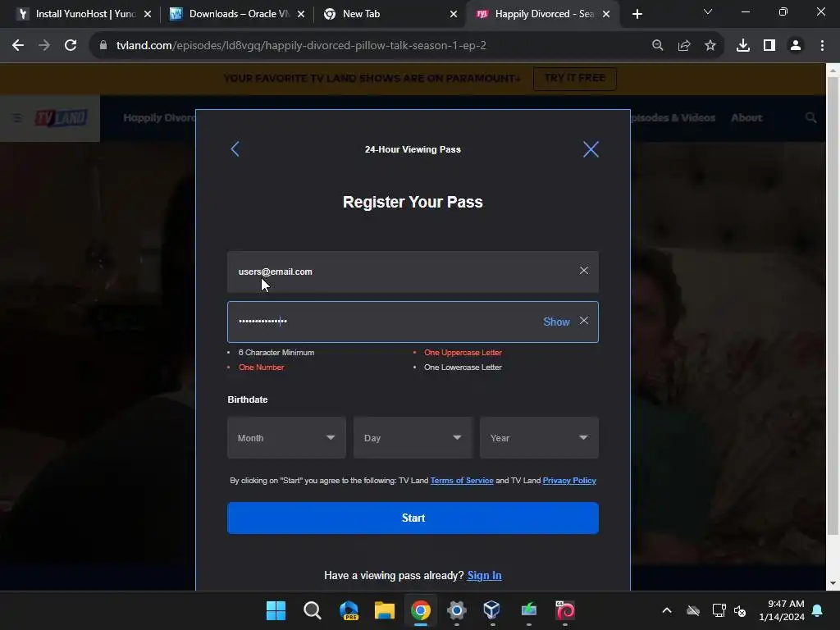Open Chrome downloads icon
840x630 pixels.
tap(743, 46)
